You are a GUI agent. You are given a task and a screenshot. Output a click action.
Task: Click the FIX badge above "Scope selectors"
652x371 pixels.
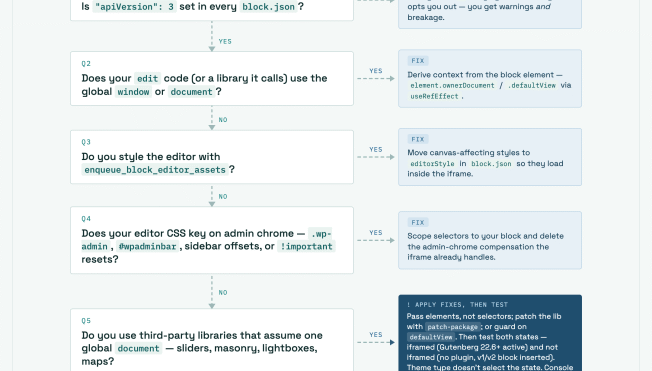[418, 223]
